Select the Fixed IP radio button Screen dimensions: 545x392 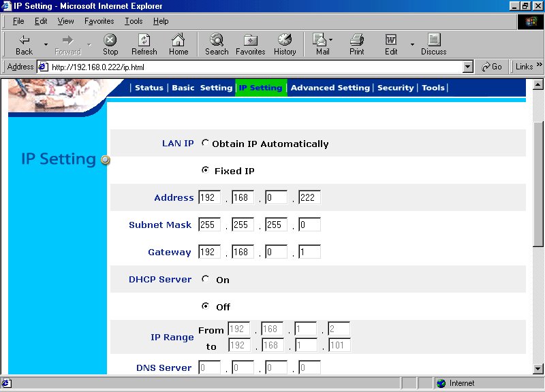[x=206, y=170]
